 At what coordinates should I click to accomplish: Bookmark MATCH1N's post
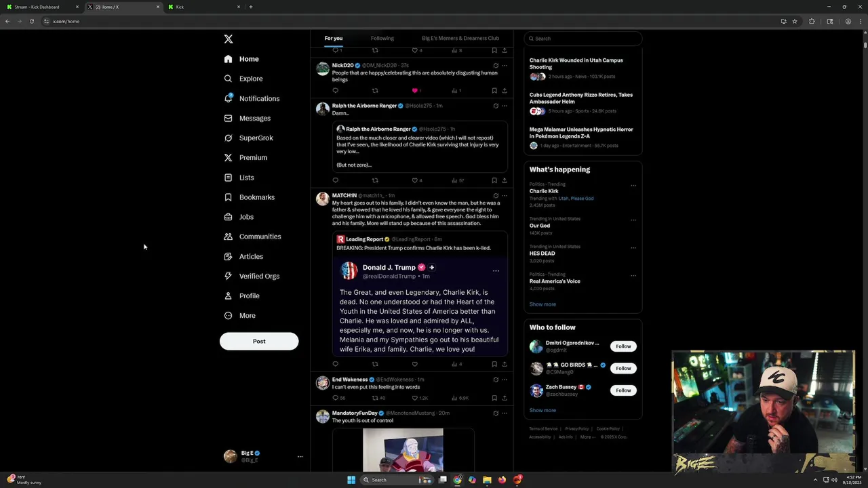[494, 364]
